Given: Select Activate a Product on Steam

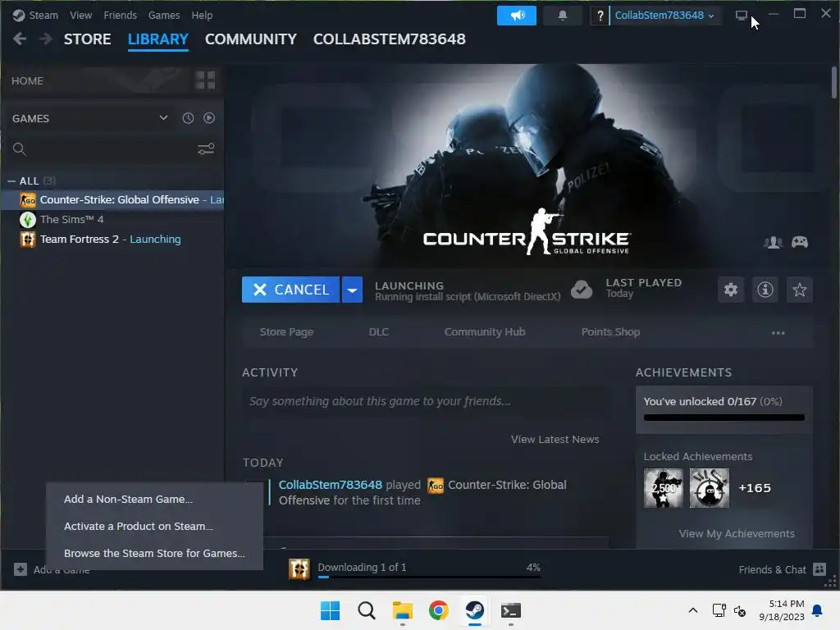Looking at the screenshot, I should [x=138, y=526].
